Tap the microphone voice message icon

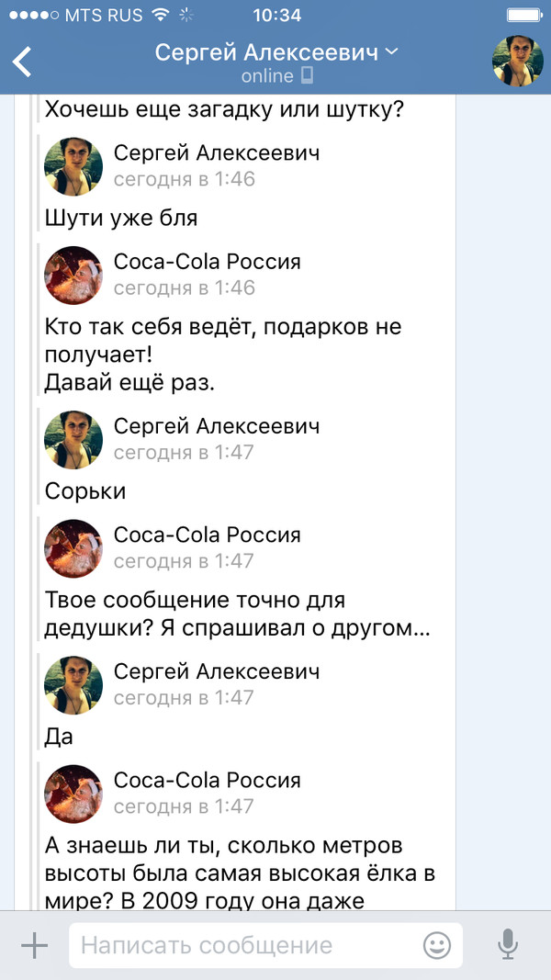point(506,945)
